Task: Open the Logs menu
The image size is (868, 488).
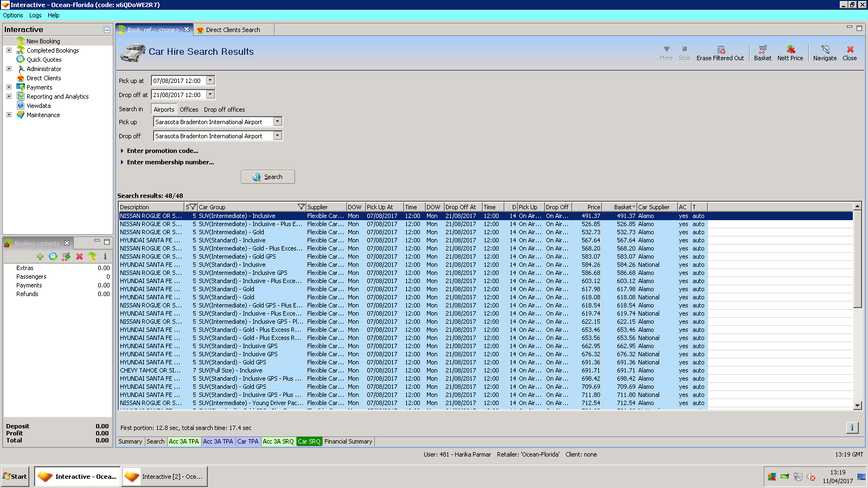Action: coord(35,15)
